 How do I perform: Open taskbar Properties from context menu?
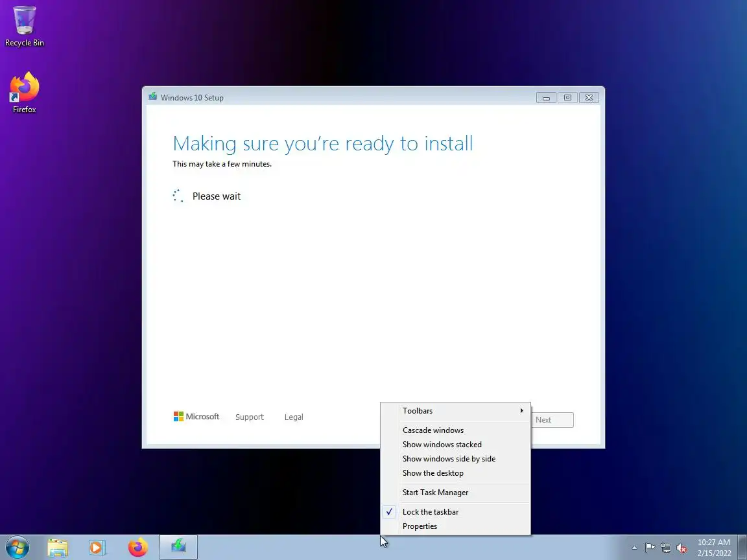(x=455, y=526)
